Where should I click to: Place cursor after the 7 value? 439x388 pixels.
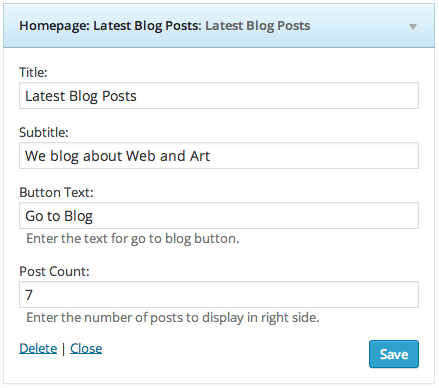pos(33,295)
